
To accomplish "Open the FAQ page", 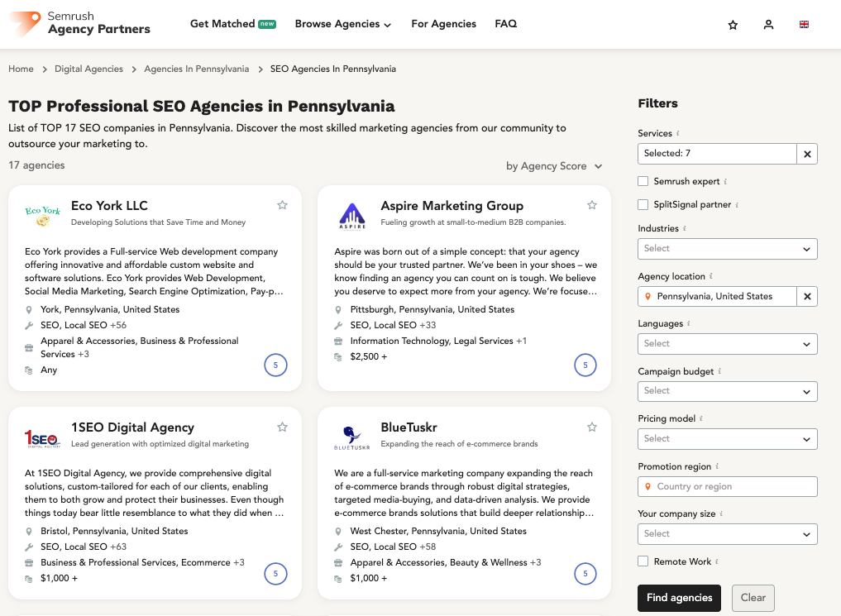I will coord(506,24).
